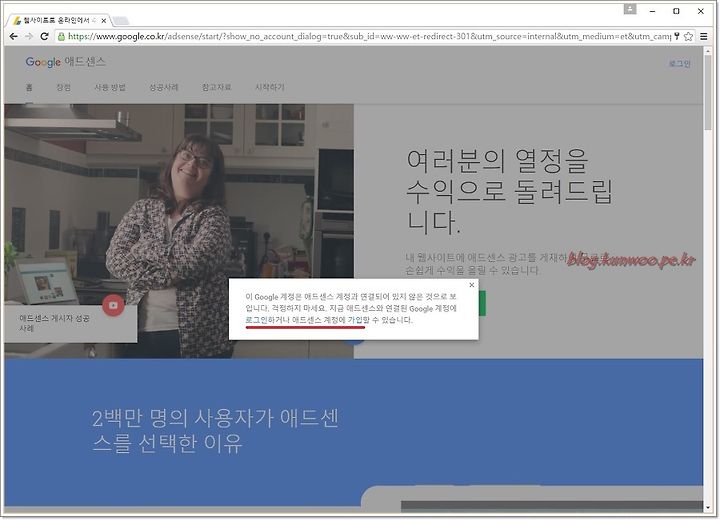Reload the page with the refresh icon
The image size is (720, 520).
point(45,36)
